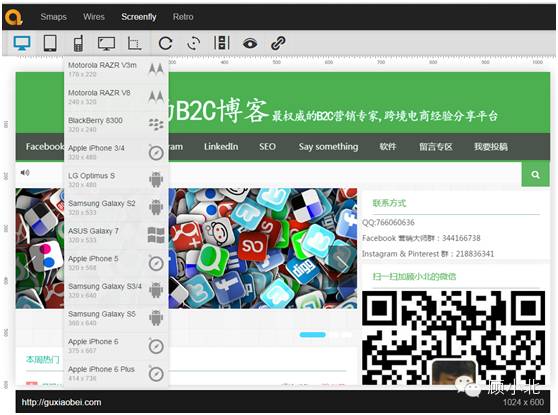Screen dimensions: 558x415
Task: Click the refresh page icon
Action: click(165, 43)
